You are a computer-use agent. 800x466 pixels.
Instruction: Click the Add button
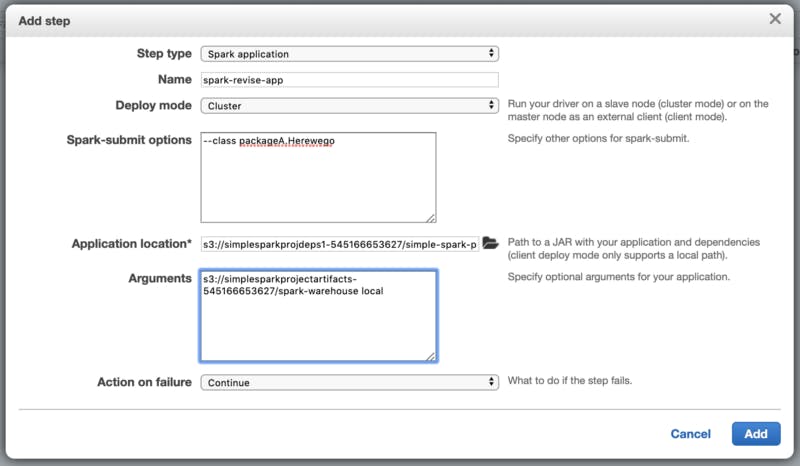(x=756, y=434)
